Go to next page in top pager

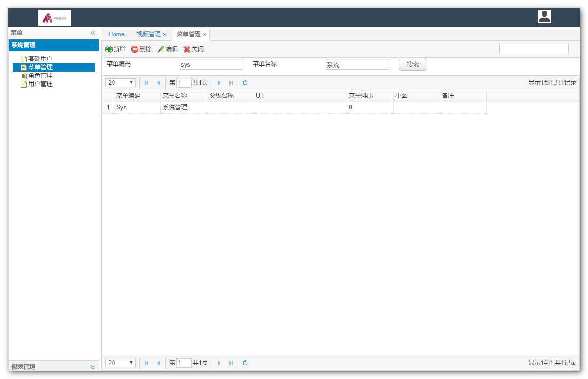point(219,83)
